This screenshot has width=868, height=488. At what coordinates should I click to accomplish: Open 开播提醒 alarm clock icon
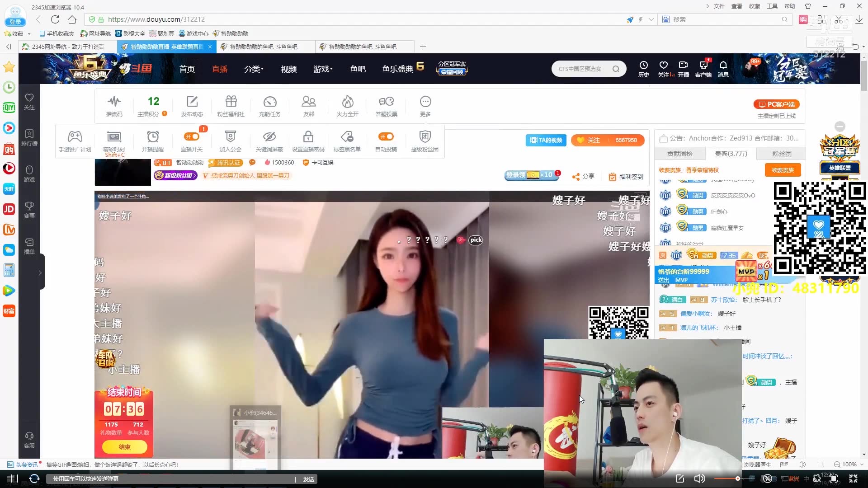(x=153, y=141)
